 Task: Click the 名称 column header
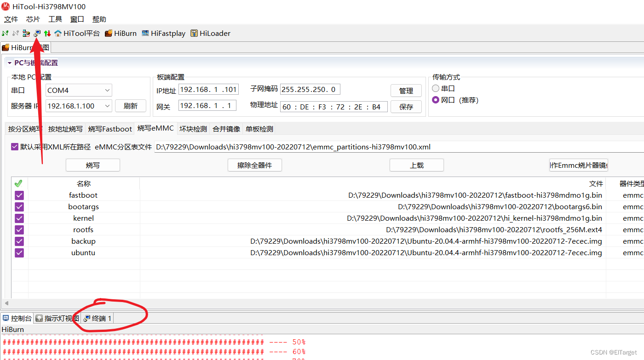click(84, 183)
